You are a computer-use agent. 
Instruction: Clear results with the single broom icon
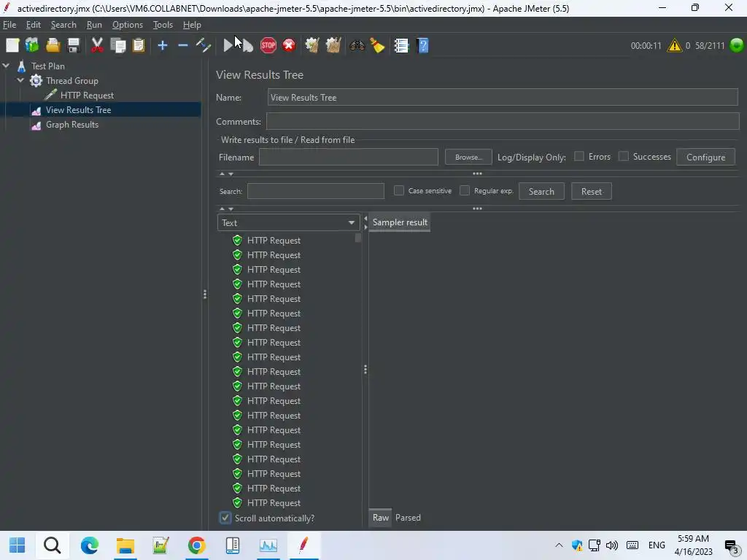tap(312, 45)
